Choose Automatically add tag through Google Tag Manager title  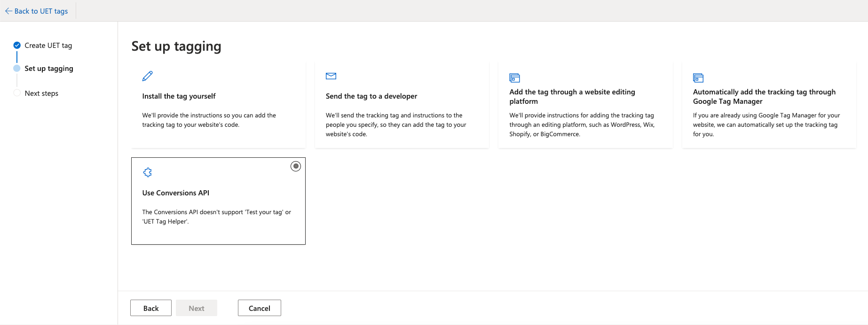click(764, 97)
